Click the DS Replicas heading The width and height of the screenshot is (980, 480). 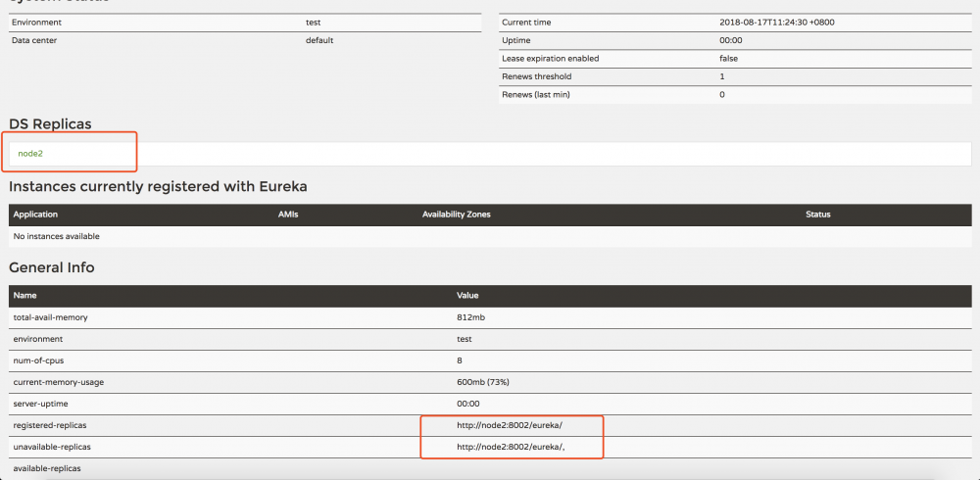coord(50,123)
